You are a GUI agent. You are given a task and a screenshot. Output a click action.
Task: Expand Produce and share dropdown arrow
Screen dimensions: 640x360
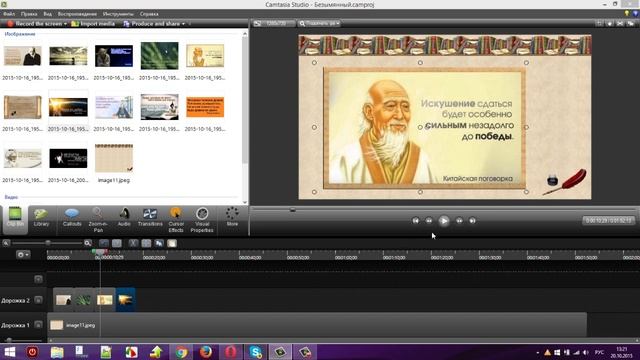point(183,24)
